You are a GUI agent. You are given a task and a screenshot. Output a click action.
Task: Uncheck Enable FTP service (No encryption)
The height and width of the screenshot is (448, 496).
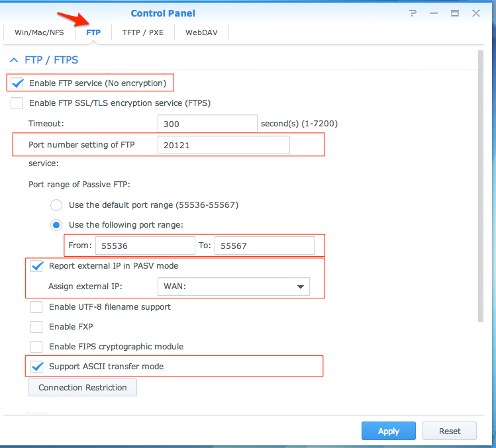17,83
